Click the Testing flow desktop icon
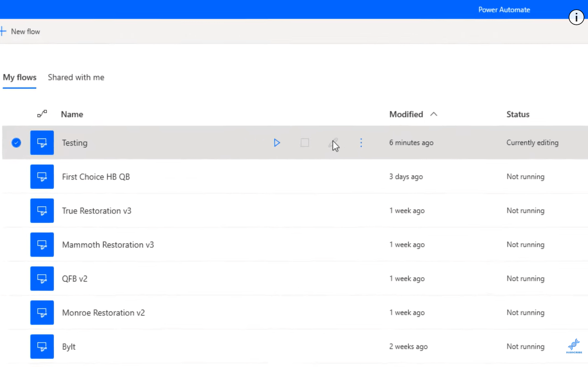588x367 pixels. [x=42, y=142]
